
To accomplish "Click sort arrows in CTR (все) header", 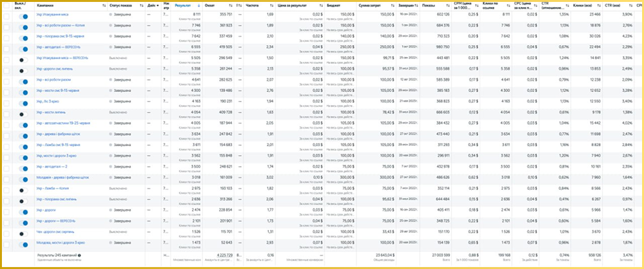I will [630, 6].
